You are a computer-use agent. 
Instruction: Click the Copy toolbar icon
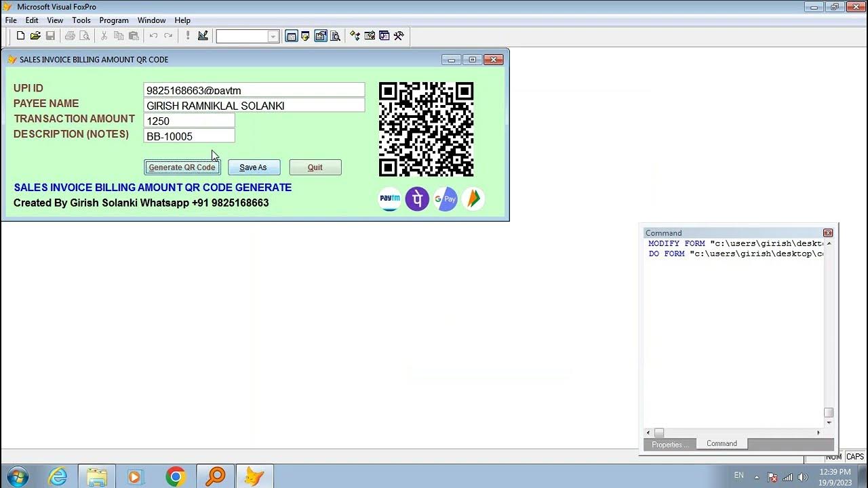pos(119,36)
